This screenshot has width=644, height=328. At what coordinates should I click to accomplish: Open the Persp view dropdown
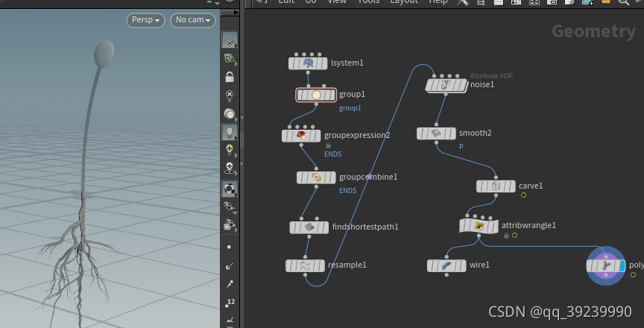coord(145,20)
